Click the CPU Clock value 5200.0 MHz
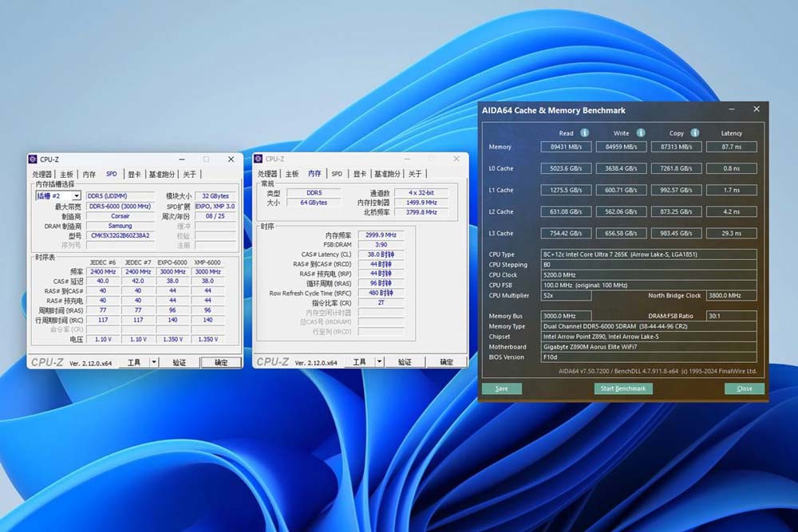The height and width of the screenshot is (532, 798). (648, 275)
